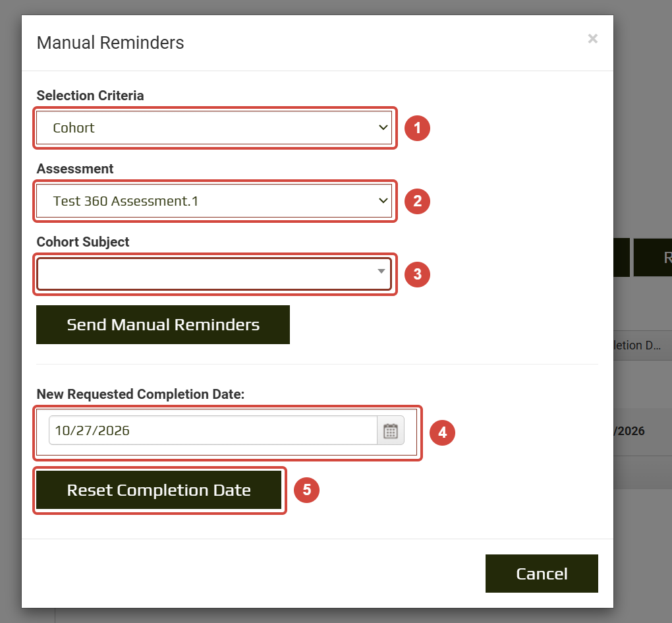
Task: Click the Reset Completion Date button
Action: pos(159,490)
